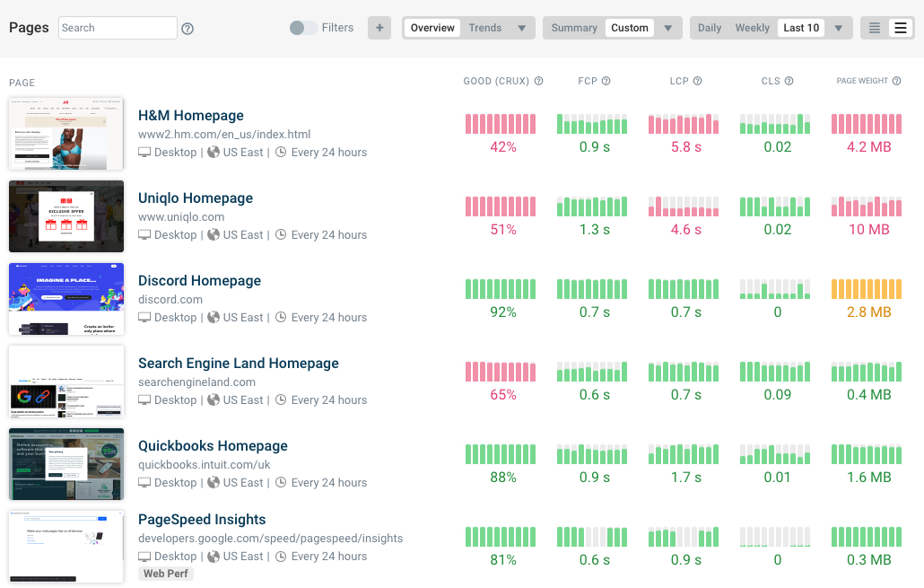Click the H&M Homepage thumbnail
Image resolution: width=924 pixels, height=588 pixels.
pyautogui.click(x=66, y=134)
